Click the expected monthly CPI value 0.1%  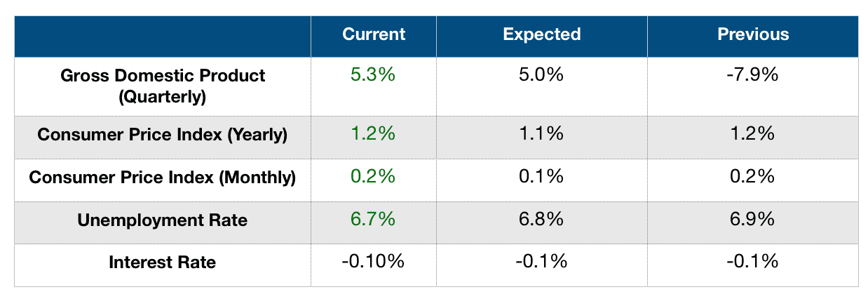point(542,177)
